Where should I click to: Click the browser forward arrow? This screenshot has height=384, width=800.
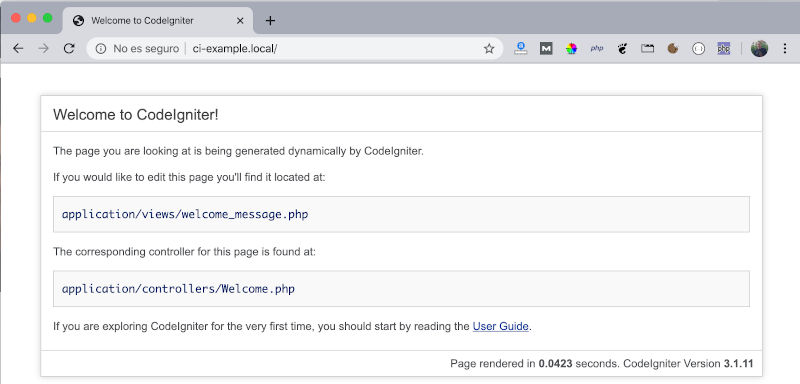(44, 48)
